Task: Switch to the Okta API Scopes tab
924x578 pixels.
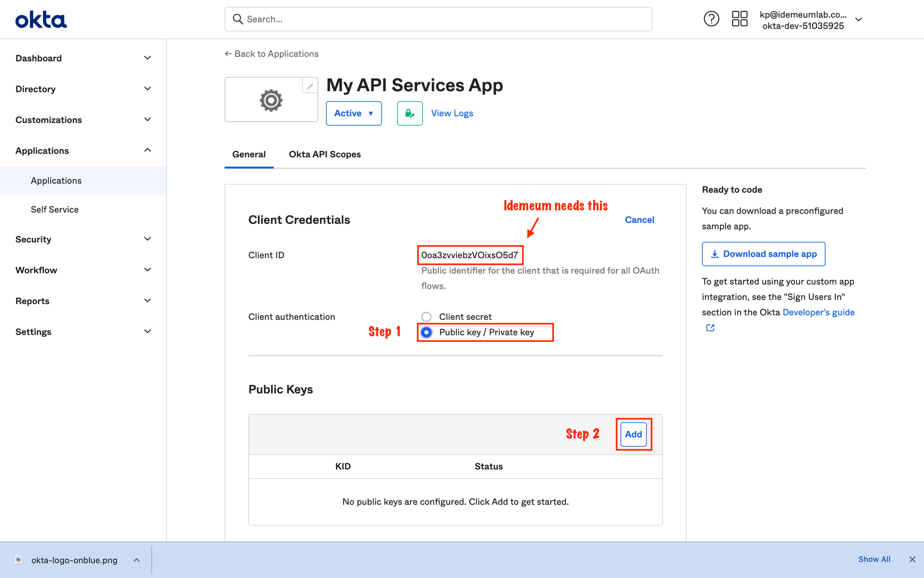Action: 325,154
